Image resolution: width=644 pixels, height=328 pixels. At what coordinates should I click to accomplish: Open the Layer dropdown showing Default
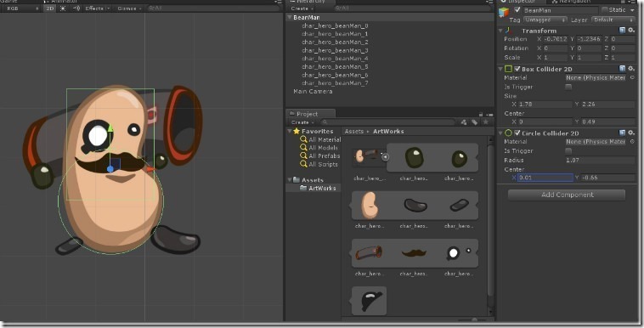613,20
